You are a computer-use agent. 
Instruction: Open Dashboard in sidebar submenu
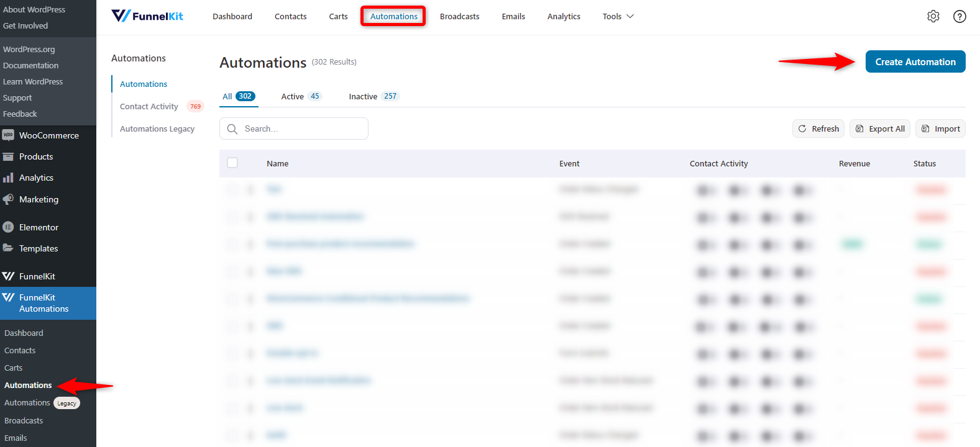(x=24, y=333)
